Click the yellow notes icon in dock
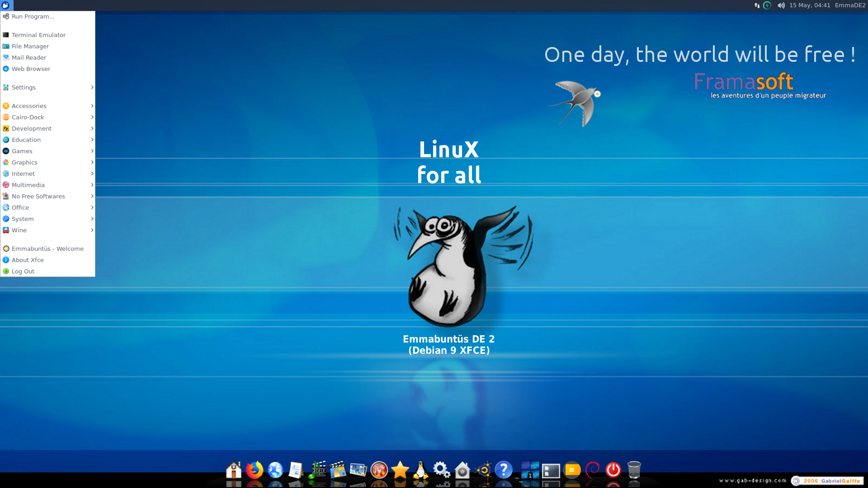Image resolution: width=868 pixels, height=488 pixels. (572, 470)
